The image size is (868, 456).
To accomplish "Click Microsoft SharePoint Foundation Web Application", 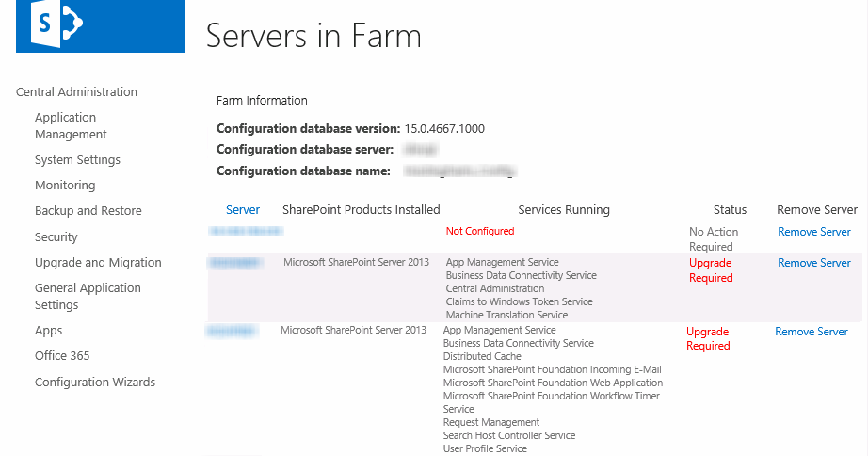I will tap(553, 383).
